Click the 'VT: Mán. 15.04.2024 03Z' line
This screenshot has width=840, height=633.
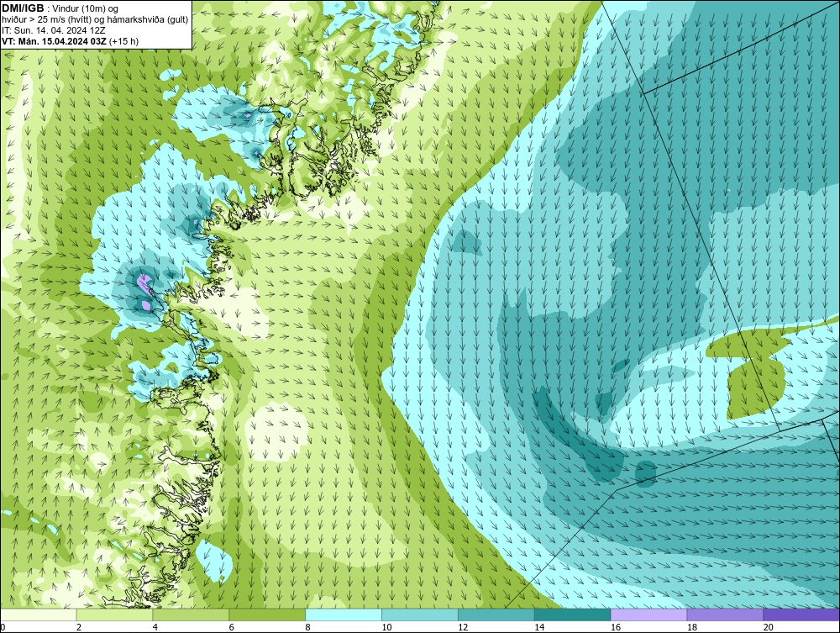pyautogui.click(x=54, y=41)
